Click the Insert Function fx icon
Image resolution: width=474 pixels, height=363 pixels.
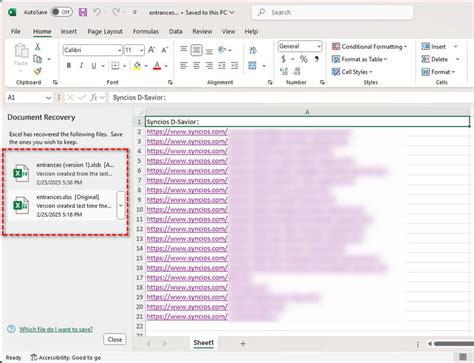(x=94, y=98)
